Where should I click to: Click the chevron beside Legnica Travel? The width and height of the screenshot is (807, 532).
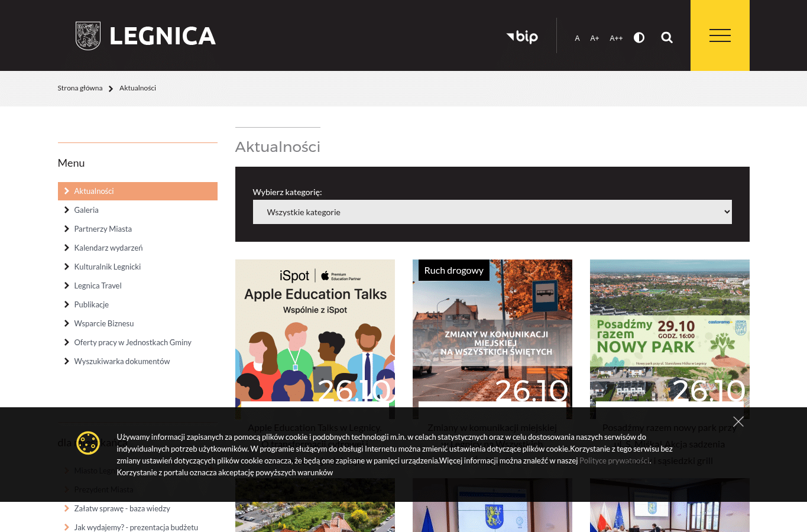click(67, 286)
